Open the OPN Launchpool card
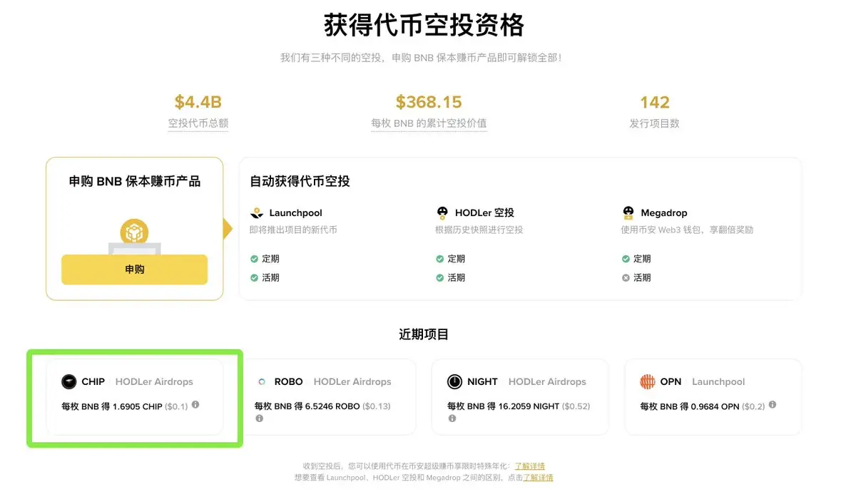The height and width of the screenshot is (504, 856). pos(713,397)
